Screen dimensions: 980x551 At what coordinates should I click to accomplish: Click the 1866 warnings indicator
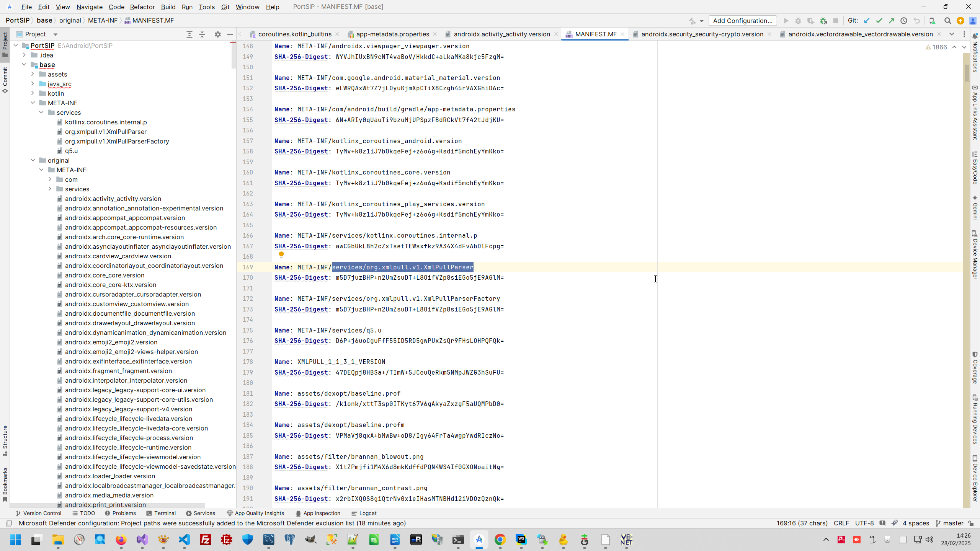pyautogui.click(x=937, y=47)
